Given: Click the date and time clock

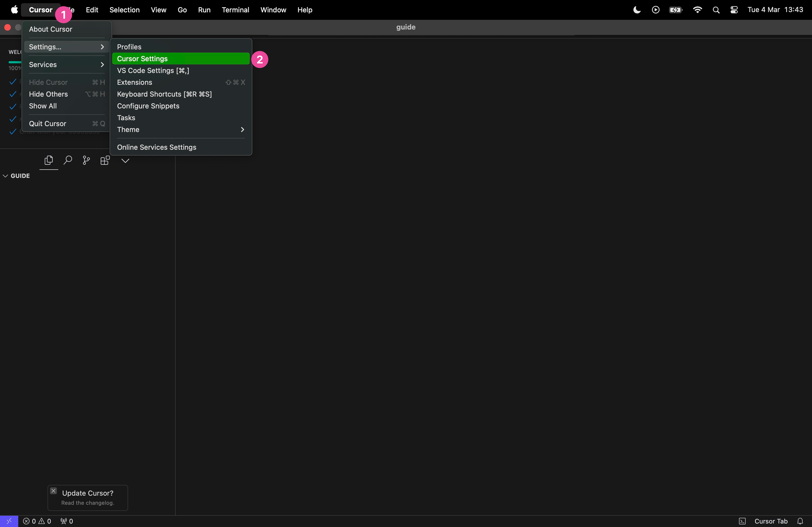Looking at the screenshot, I should (x=775, y=10).
